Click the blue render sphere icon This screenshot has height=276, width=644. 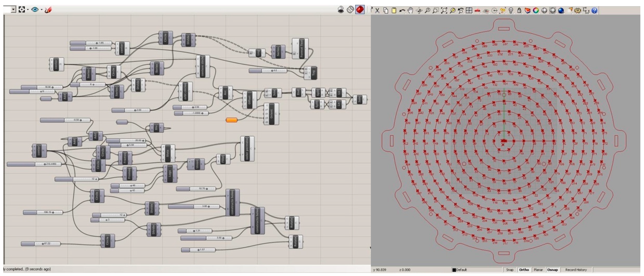[561, 11]
